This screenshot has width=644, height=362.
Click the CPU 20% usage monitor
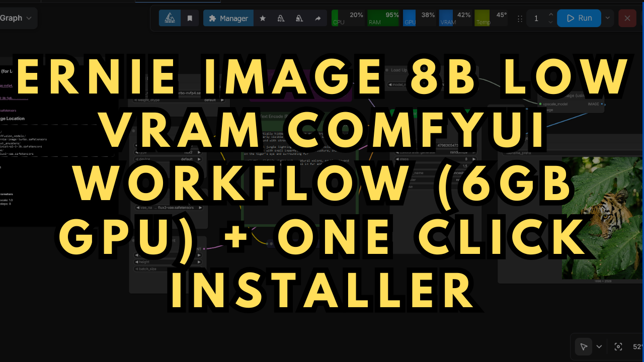[x=348, y=18]
